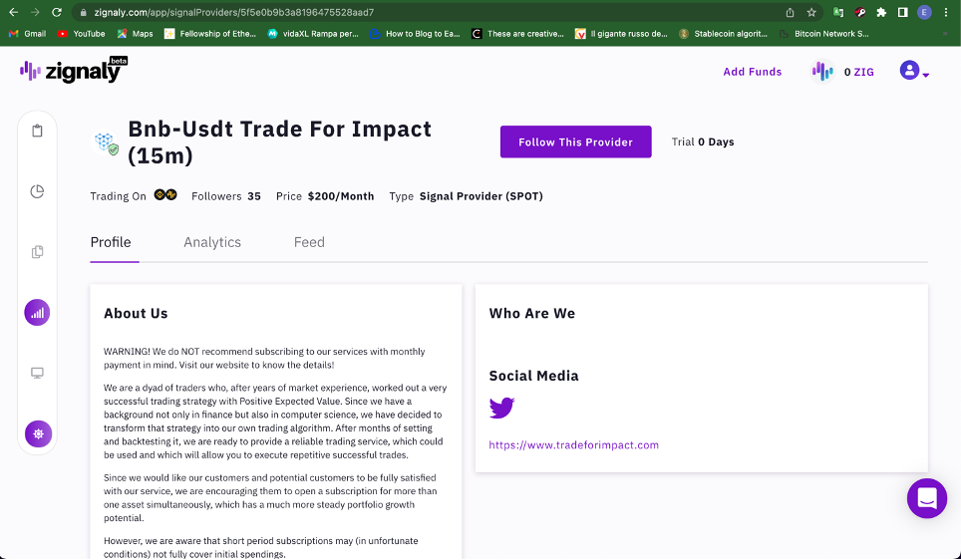The image size is (961, 560).
Task: Open the pie chart dashboard sidebar icon
Action: click(x=38, y=191)
